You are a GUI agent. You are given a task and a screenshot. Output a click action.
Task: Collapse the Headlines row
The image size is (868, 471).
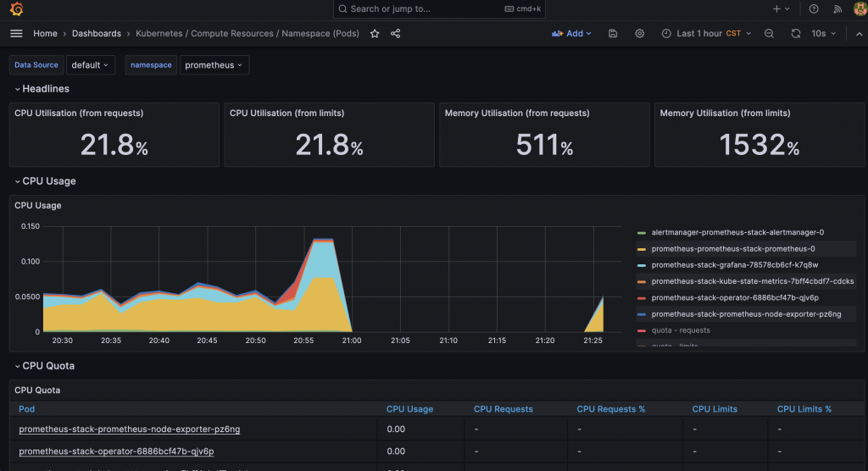(42, 89)
